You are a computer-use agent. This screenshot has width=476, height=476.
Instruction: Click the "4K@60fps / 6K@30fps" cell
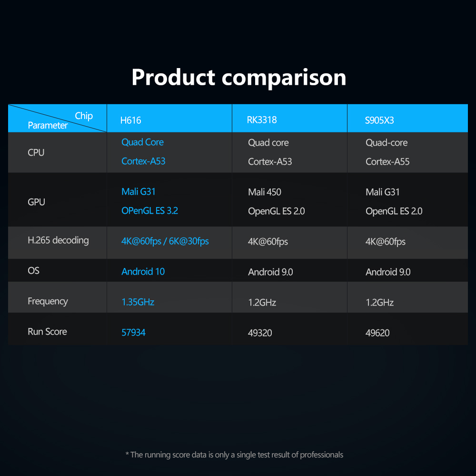[x=165, y=241]
